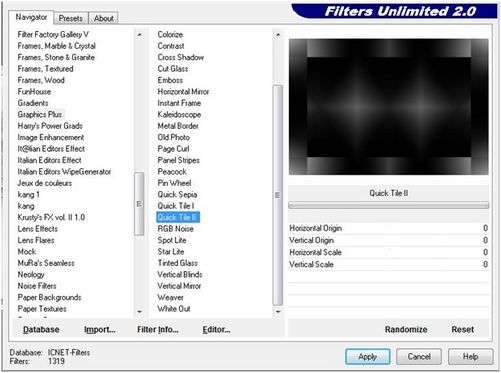Click Import... to add filters

[100, 329]
